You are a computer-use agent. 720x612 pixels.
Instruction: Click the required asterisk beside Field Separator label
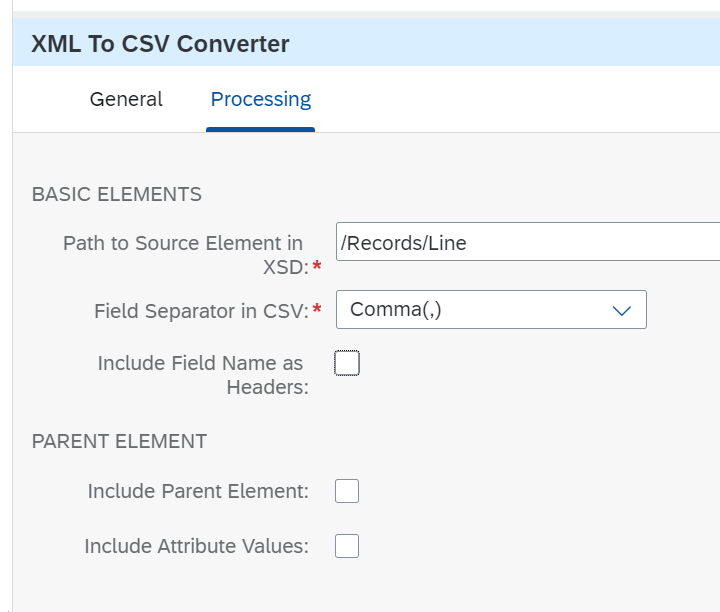coord(316,309)
